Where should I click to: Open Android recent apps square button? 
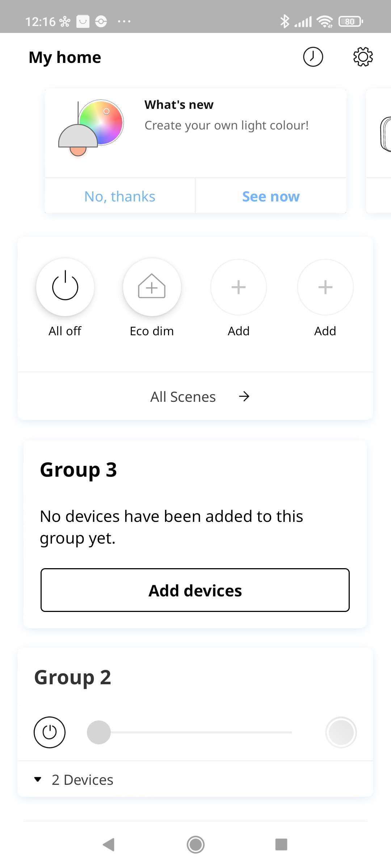click(x=281, y=844)
